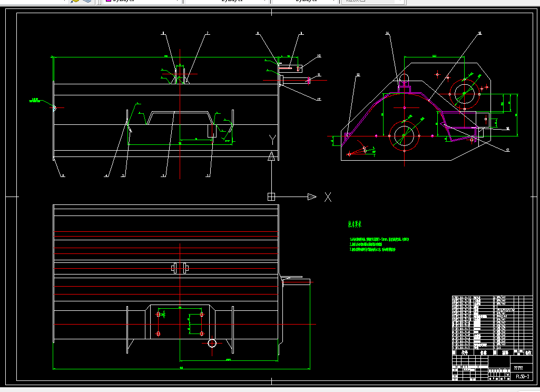540x392 pixels.
Task: Click the 名称 header cell in parts list
Action: pyautogui.click(x=484, y=352)
